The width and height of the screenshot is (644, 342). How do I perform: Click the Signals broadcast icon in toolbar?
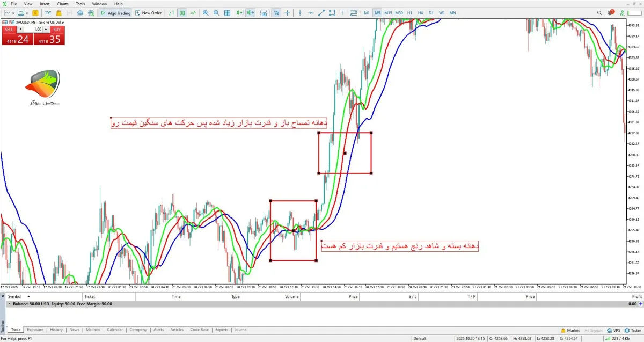70,13
